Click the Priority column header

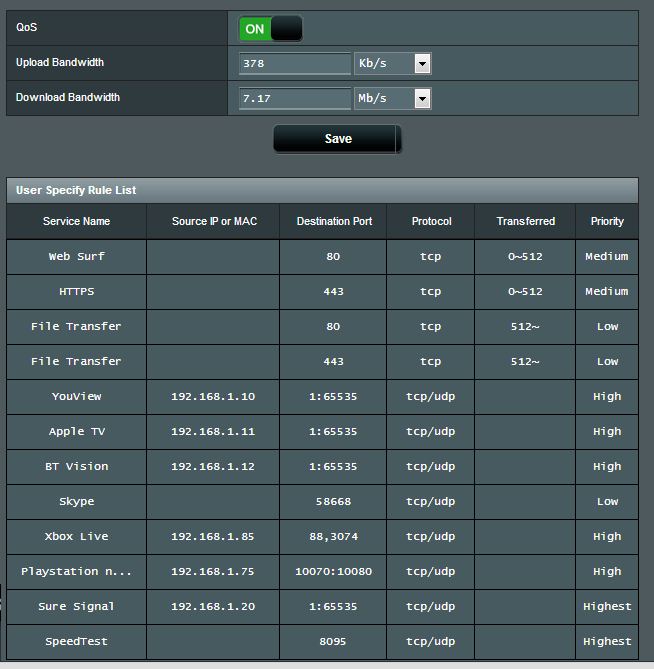607,221
